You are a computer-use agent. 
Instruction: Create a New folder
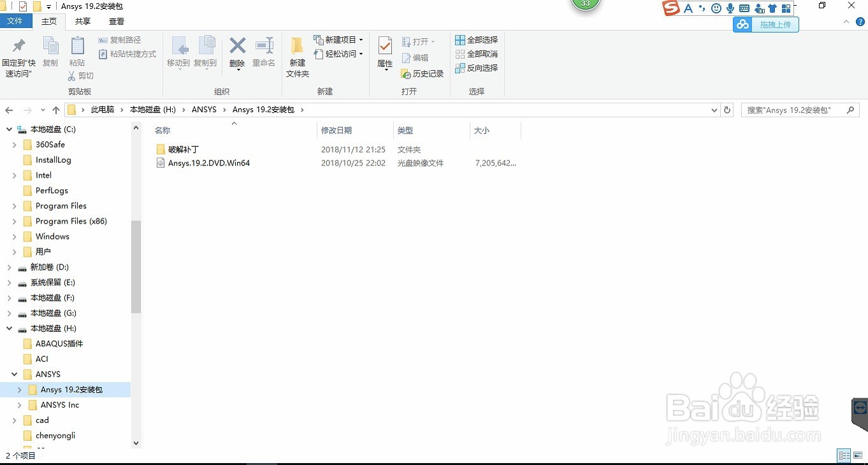click(297, 57)
